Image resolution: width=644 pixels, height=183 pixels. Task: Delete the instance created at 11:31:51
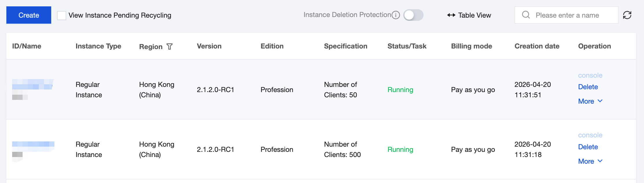coord(588,87)
